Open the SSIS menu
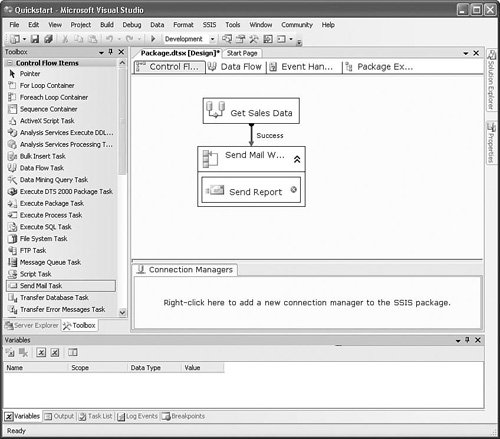This screenshot has height=439, width=500. pyautogui.click(x=209, y=25)
